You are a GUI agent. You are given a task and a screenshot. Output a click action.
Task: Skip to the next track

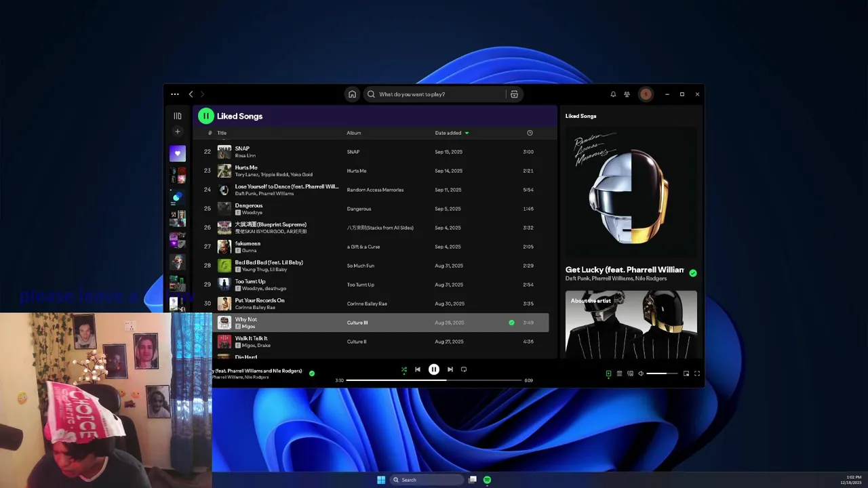[x=450, y=369]
